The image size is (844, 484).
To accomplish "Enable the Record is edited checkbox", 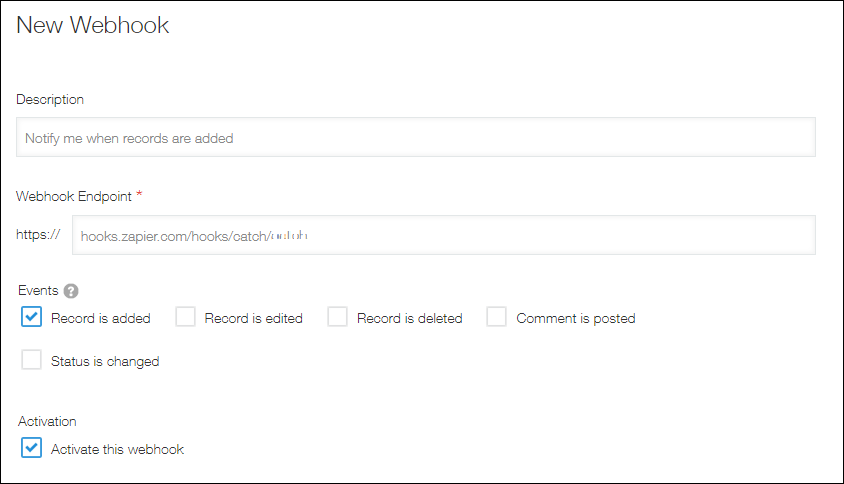I will click(x=185, y=318).
